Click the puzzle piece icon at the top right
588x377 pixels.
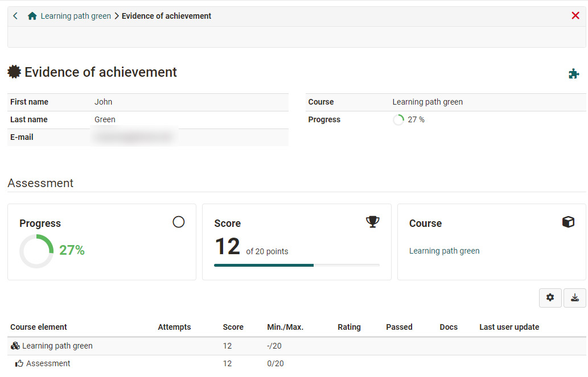pyautogui.click(x=574, y=74)
